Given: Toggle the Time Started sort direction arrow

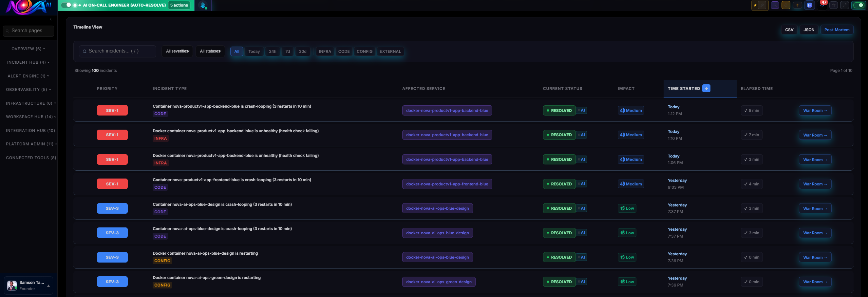Looking at the screenshot, I should [x=706, y=88].
